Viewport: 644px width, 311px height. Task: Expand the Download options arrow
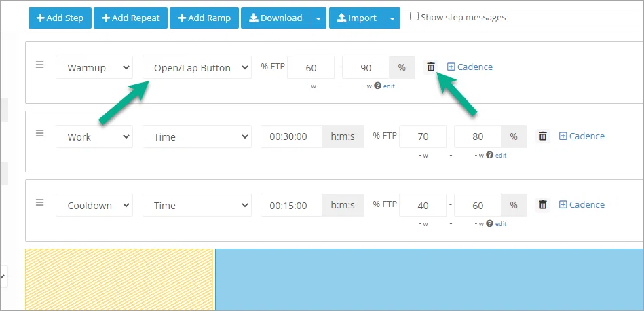[318, 18]
